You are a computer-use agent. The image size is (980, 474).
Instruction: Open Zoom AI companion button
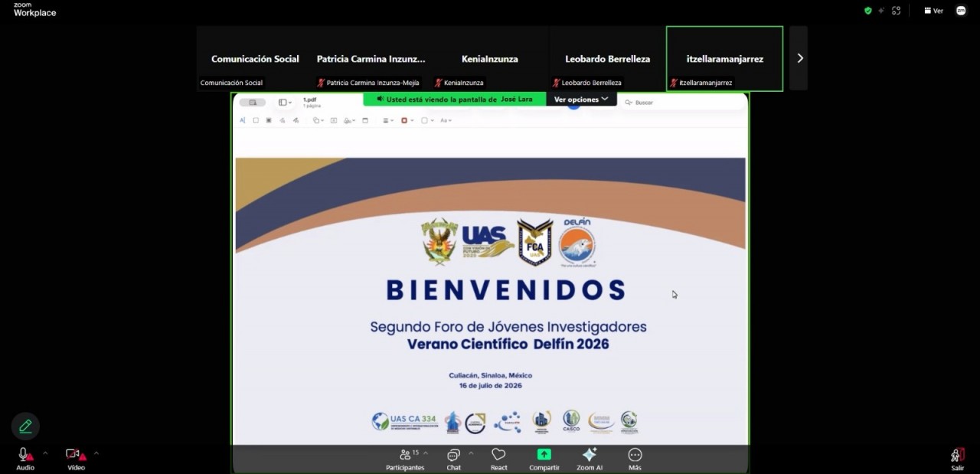[590, 459]
